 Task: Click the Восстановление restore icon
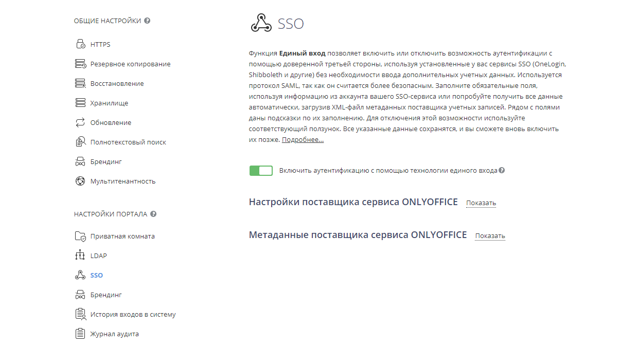(x=80, y=83)
